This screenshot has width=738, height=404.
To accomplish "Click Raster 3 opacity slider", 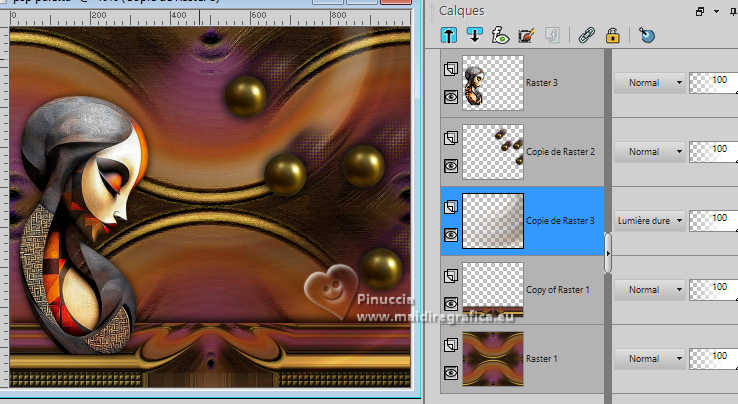I will (713, 83).
